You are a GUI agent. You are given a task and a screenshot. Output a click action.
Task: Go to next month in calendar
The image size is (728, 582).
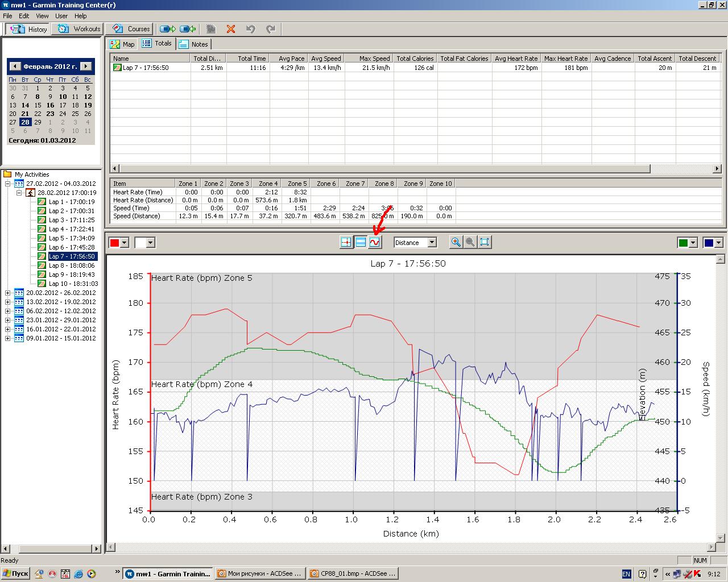pos(86,66)
